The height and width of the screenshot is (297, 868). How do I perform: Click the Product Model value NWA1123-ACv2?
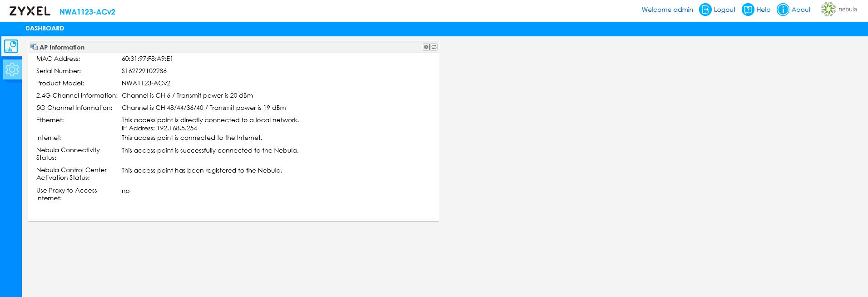coord(146,83)
